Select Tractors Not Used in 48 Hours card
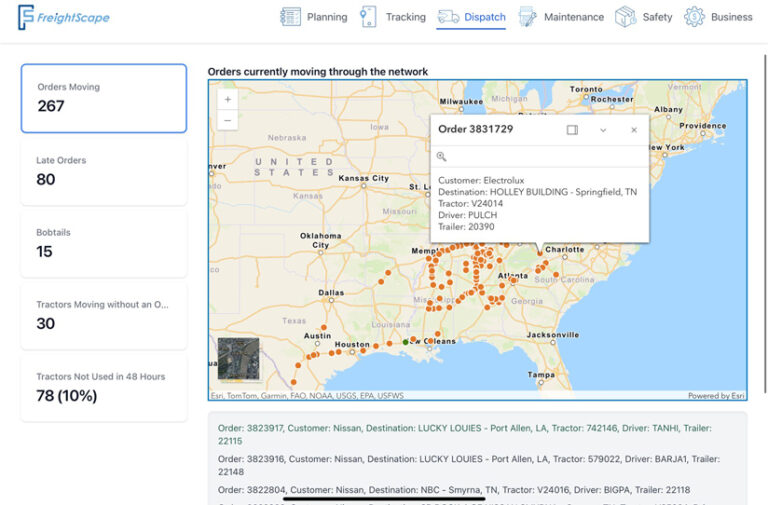This screenshot has height=505, width=768. coord(104,388)
